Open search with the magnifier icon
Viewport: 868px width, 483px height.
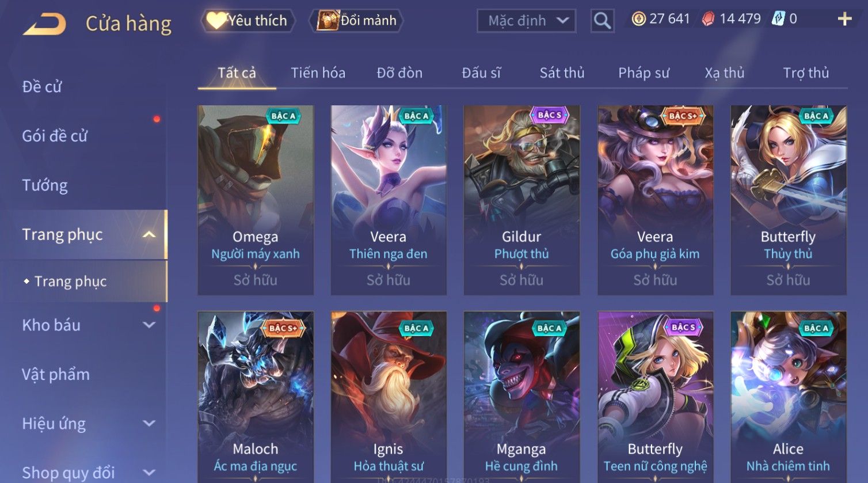(602, 21)
